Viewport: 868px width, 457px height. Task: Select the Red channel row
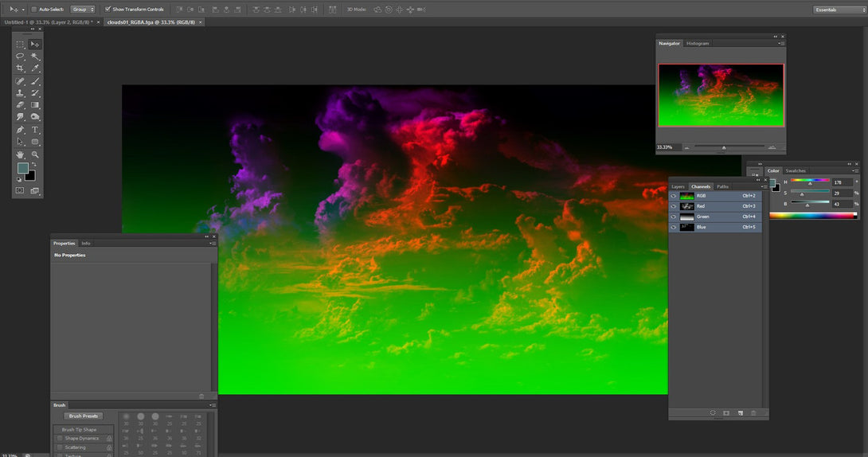pos(715,206)
